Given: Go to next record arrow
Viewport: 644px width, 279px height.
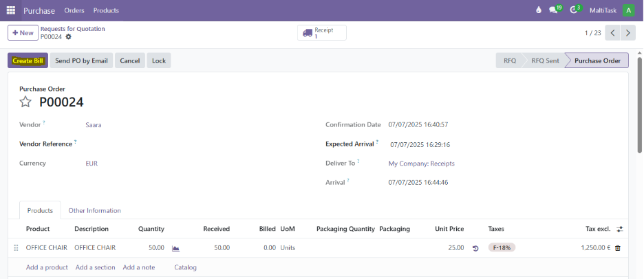Looking at the screenshot, I should (x=630, y=33).
